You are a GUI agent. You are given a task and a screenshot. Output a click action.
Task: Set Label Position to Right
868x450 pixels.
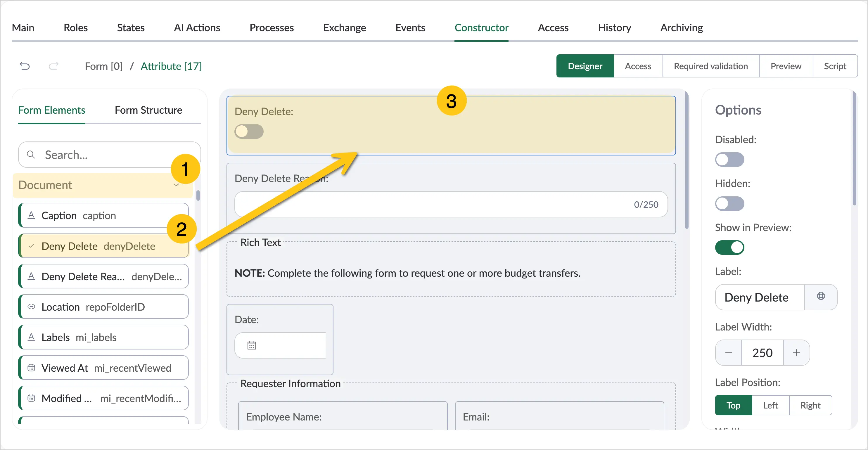pyautogui.click(x=810, y=405)
